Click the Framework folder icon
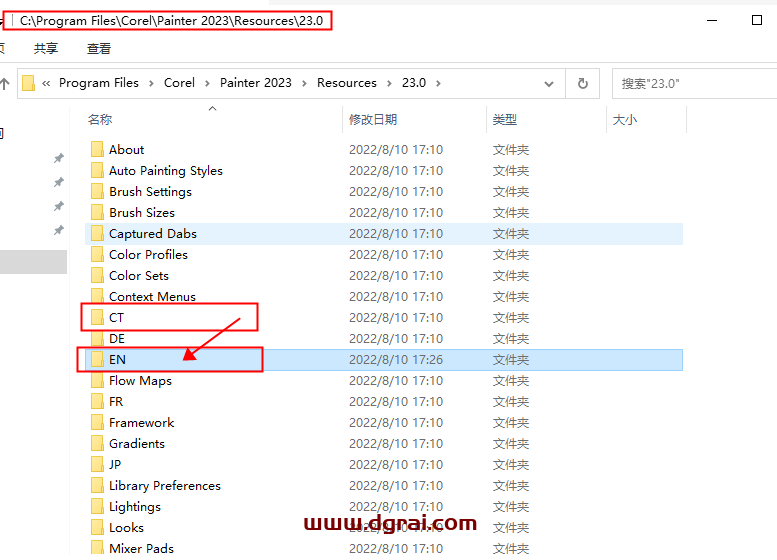The width and height of the screenshot is (777, 560). click(x=97, y=422)
